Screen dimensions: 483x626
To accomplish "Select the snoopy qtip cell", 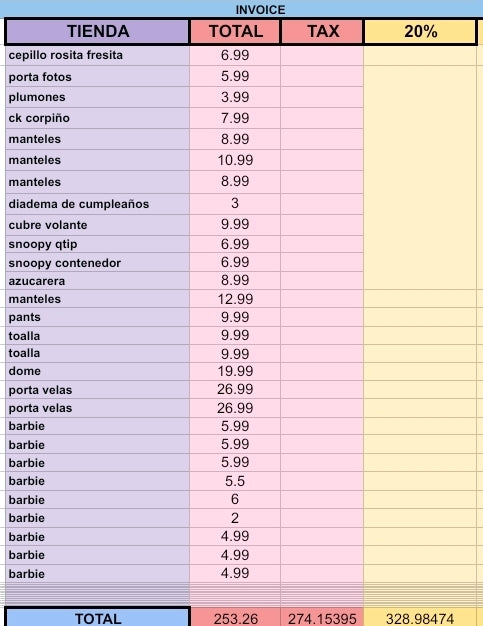I will coord(97,244).
